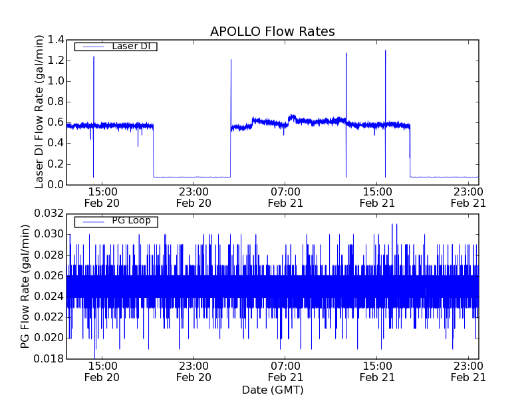The height and width of the screenshot is (399, 532).
Task: Click the 23:00 Feb 20 tick label on the bottom plot
Action: (194, 372)
